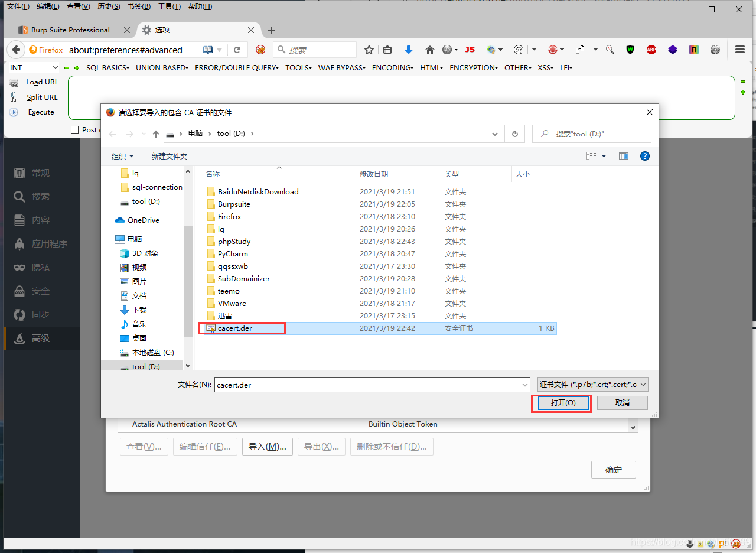
Task: Toggle the preview pane icon in file dialog
Action: [x=624, y=156]
